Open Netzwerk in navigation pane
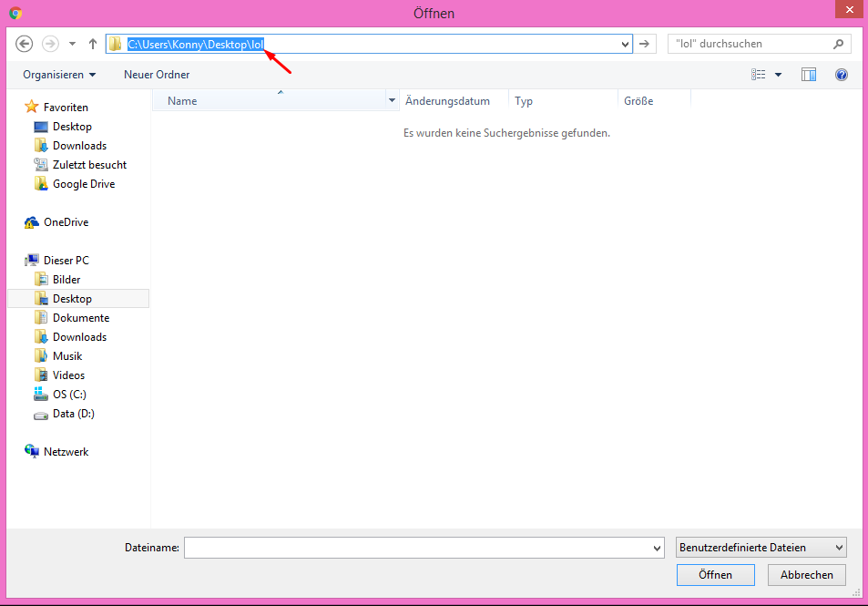Image resolution: width=868 pixels, height=606 pixels. 66,452
